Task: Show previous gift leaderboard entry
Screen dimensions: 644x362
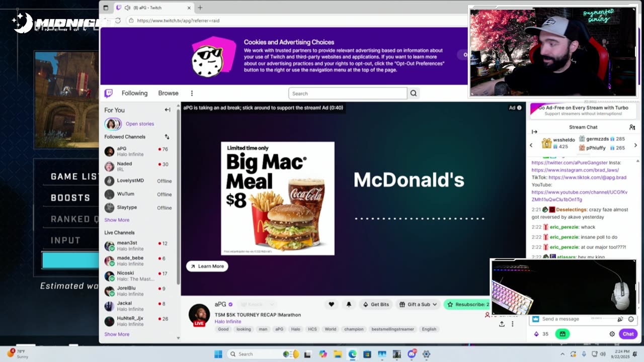Action: click(x=531, y=145)
